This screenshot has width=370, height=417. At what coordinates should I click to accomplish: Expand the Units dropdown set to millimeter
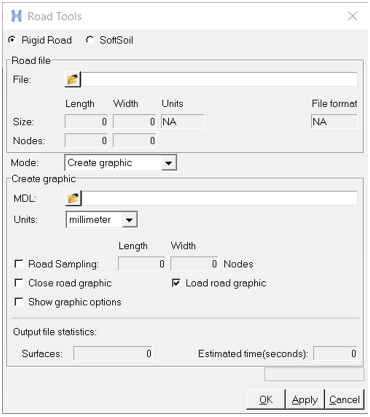point(102,220)
